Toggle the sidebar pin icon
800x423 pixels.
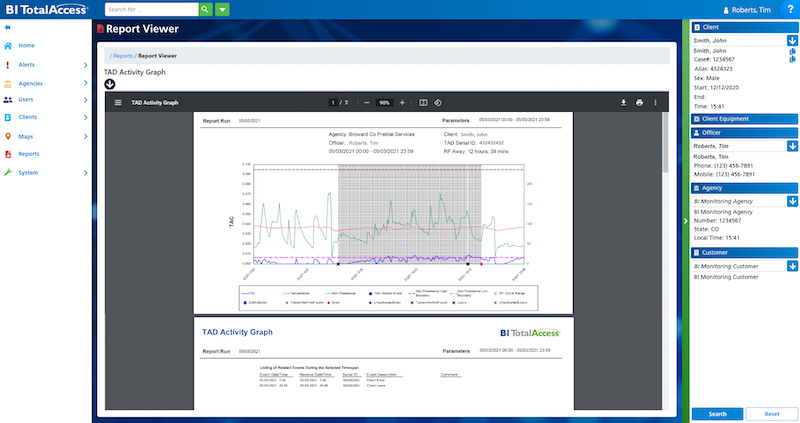(x=8, y=27)
